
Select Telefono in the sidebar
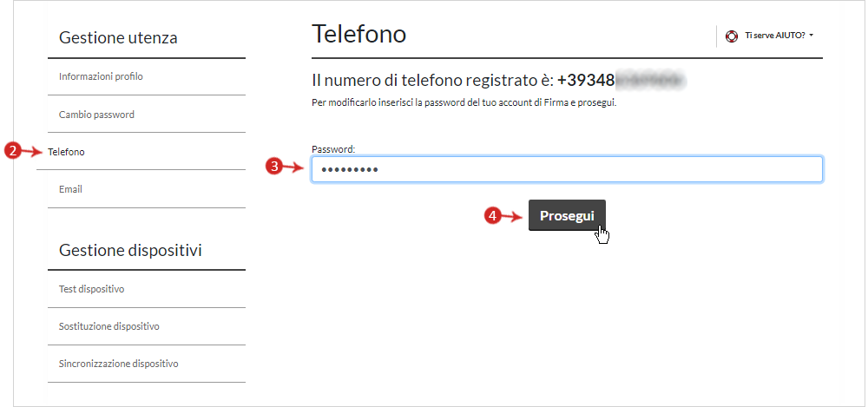[67, 152]
